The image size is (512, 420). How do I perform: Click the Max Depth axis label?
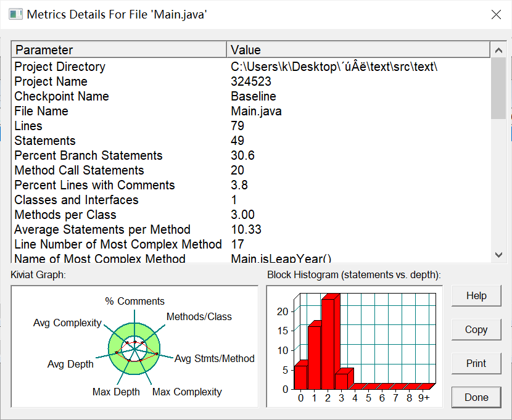(x=116, y=392)
